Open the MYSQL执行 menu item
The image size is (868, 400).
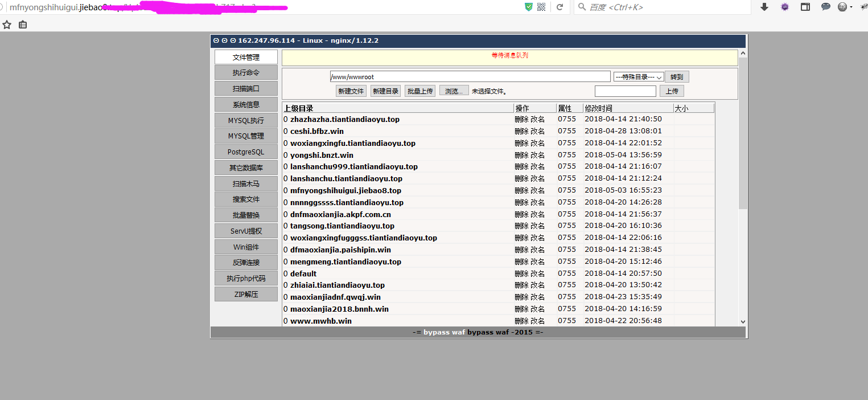246,120
